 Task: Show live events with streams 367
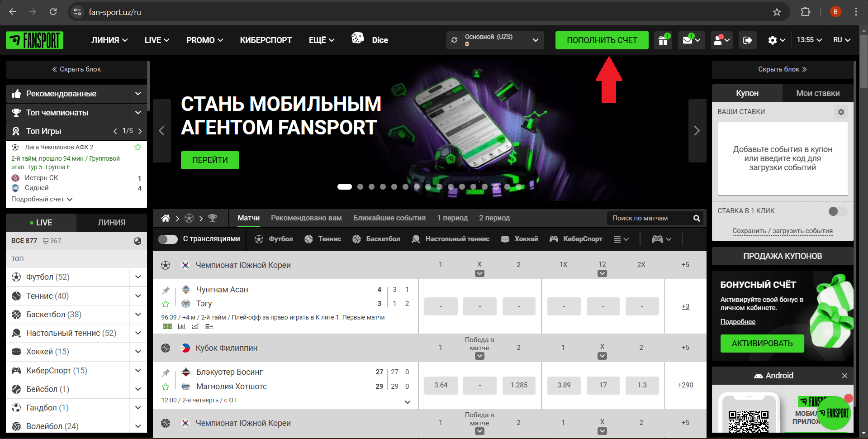point(52,241)
